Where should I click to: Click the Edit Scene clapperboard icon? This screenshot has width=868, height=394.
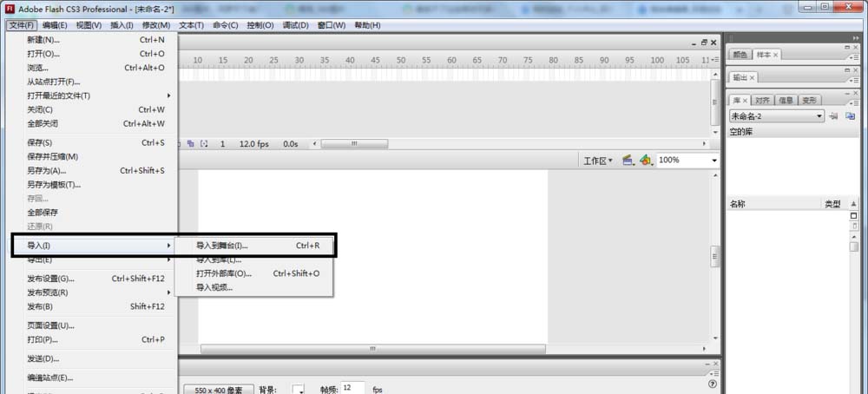click(628, 160)
